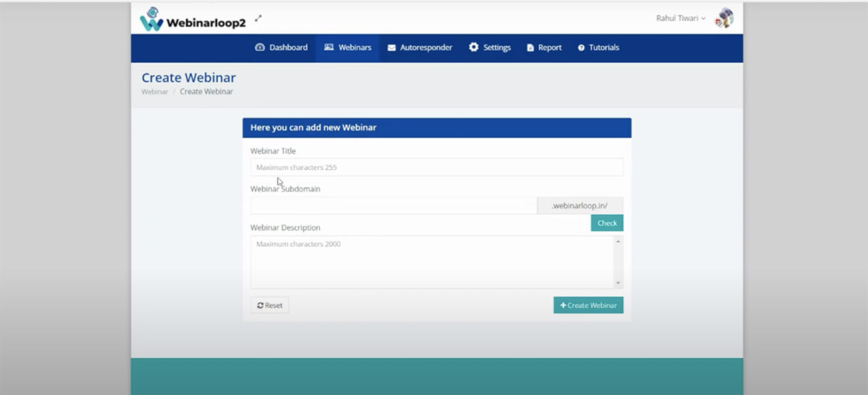Focus the Webinar Title input field
The image size is (868, 395).
437,167
